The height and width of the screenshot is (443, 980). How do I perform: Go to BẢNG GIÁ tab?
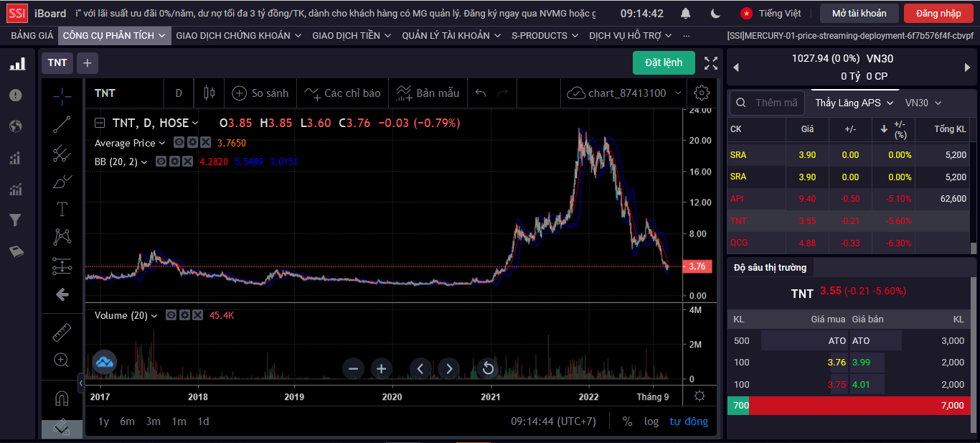32,35
